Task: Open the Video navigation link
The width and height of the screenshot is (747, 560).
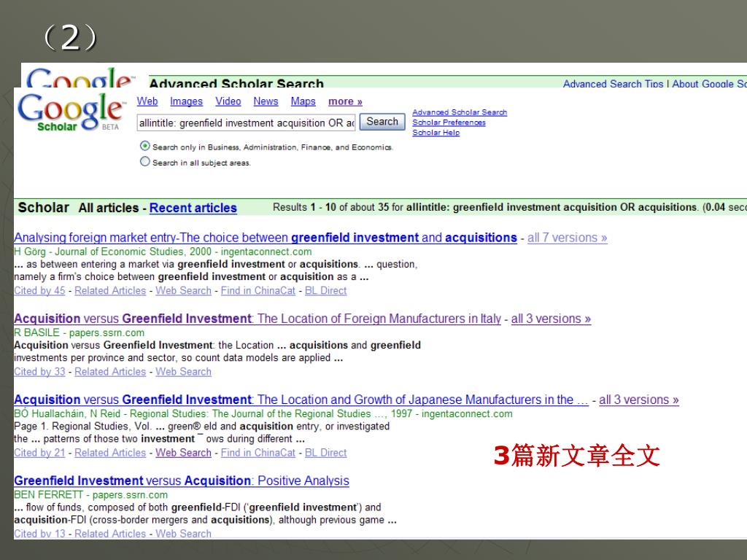Action: point(228,101)
